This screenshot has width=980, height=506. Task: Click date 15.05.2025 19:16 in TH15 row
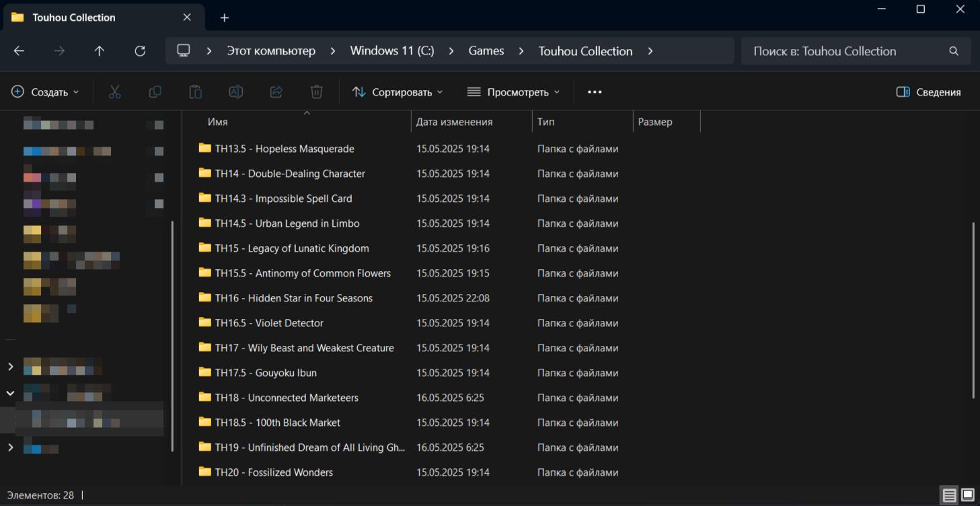coord(453,248)
